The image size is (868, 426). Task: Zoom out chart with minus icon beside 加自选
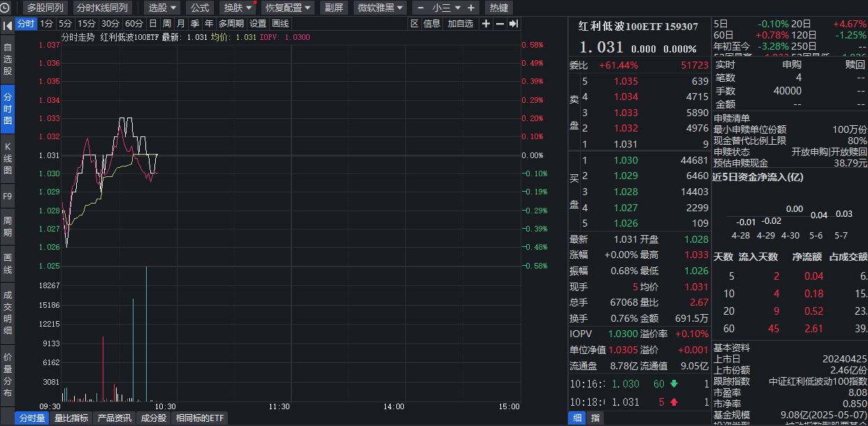[500, 24]
